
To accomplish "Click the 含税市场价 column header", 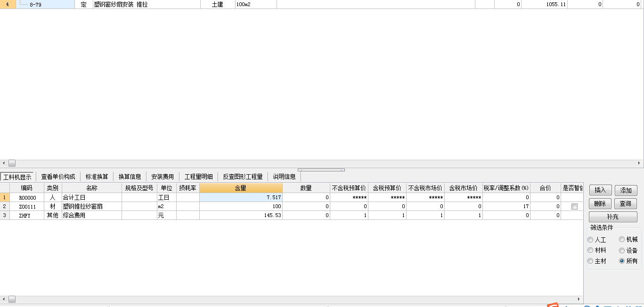I will pos(463,188).
